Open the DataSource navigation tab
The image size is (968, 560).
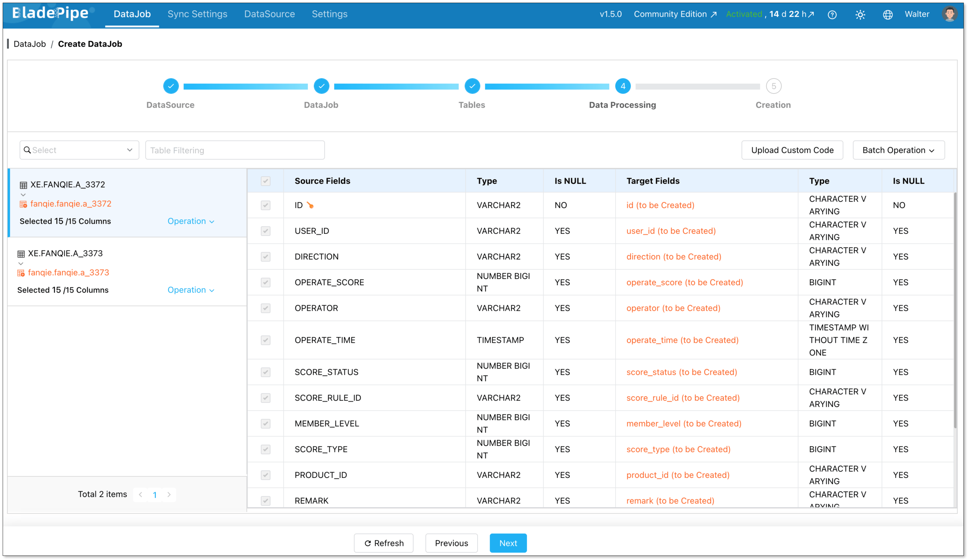(269, 14)
